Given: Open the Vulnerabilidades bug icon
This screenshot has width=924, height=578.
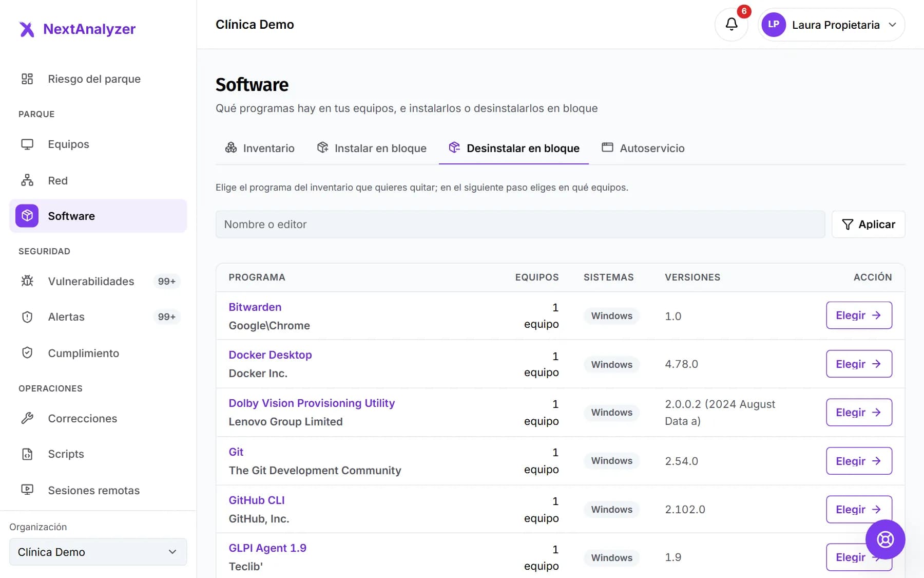Looking at the screenshot, I should (27, 281).
